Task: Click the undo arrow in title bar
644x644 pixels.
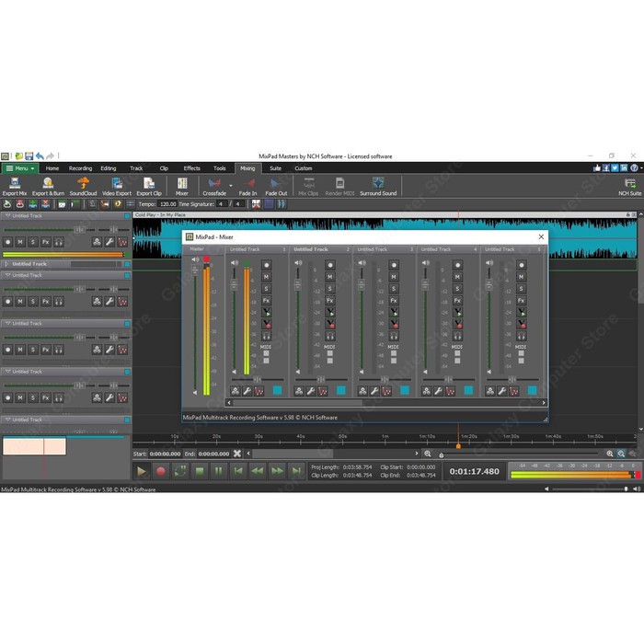Action: pyautogui.click(x=40, y=156)
